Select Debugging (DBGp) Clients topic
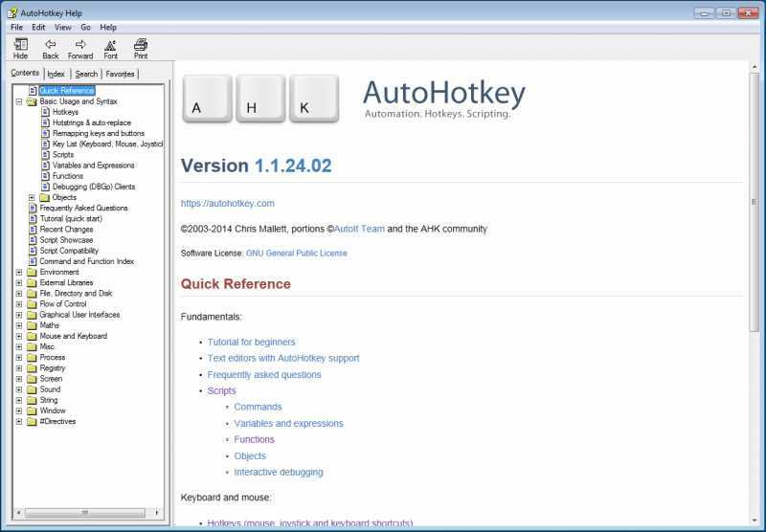This screenshot has width=766, height=532. (x=94, y=187)
